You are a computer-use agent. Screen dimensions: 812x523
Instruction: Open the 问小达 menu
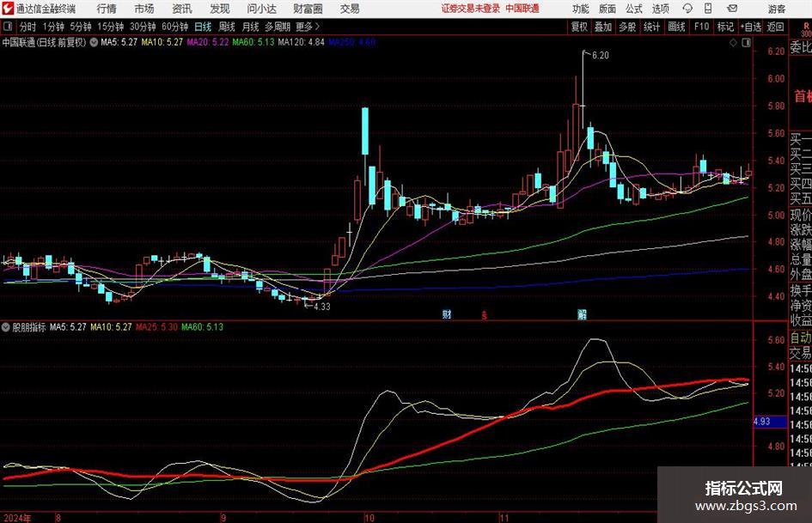click(261, 9)
